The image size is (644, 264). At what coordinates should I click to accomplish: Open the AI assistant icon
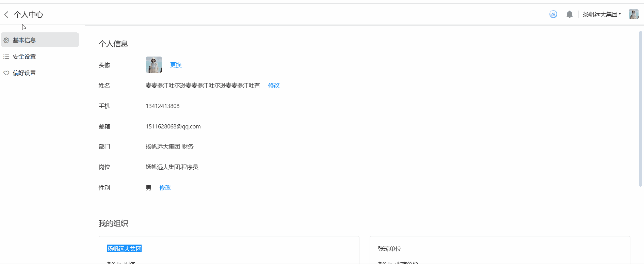[x=553, y=14]
